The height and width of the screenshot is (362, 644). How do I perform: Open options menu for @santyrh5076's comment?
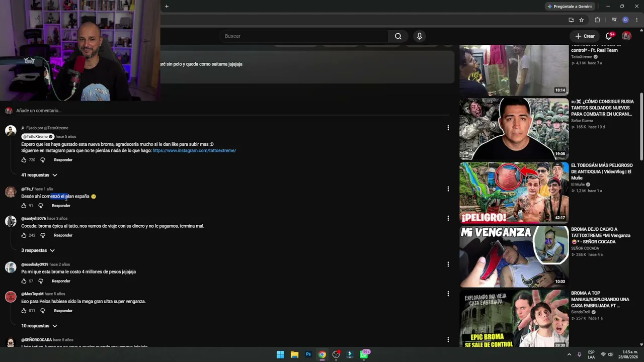tap(448, 218)
